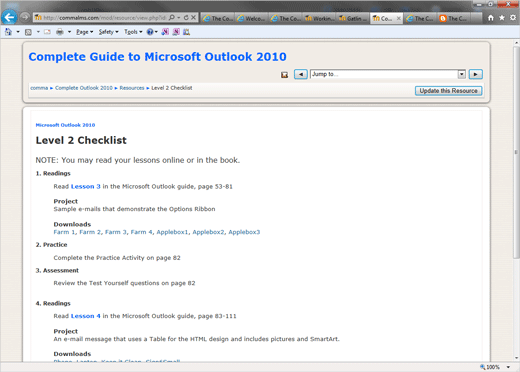Image resolution: width=520 pixels, height=372 pixels.
Task: Switch to the 'Workin...' tab
Action: [319, 18]
